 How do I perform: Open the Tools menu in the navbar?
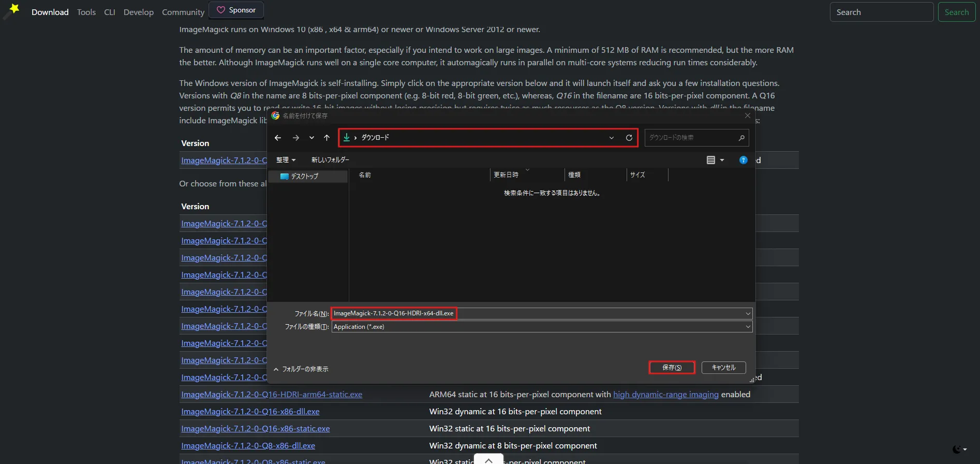86,12
